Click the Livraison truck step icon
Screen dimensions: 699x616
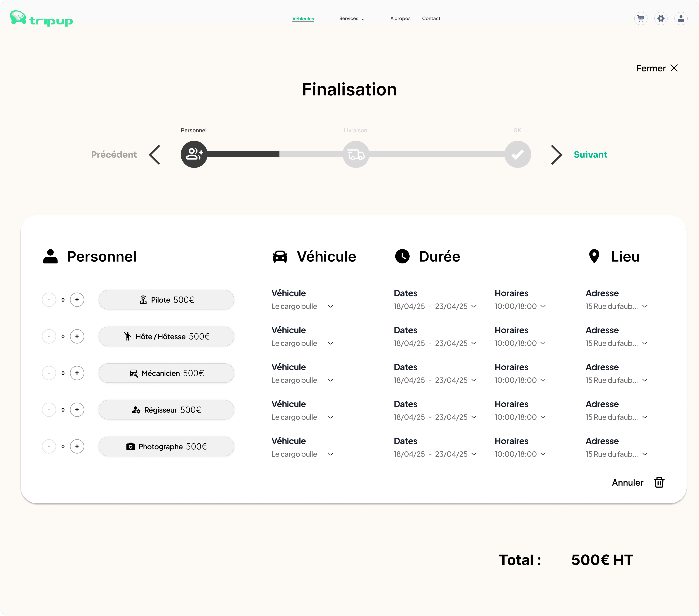pos(356,155)
